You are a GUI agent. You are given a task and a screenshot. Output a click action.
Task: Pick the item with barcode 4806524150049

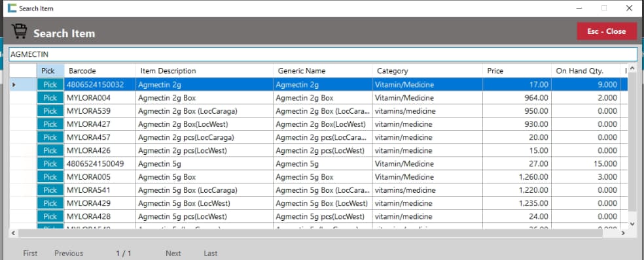click(50, 163)
